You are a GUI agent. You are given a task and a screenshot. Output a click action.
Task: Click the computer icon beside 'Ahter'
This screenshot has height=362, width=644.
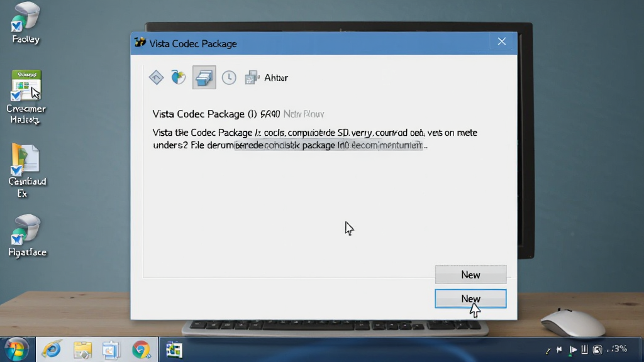[252, 77]
